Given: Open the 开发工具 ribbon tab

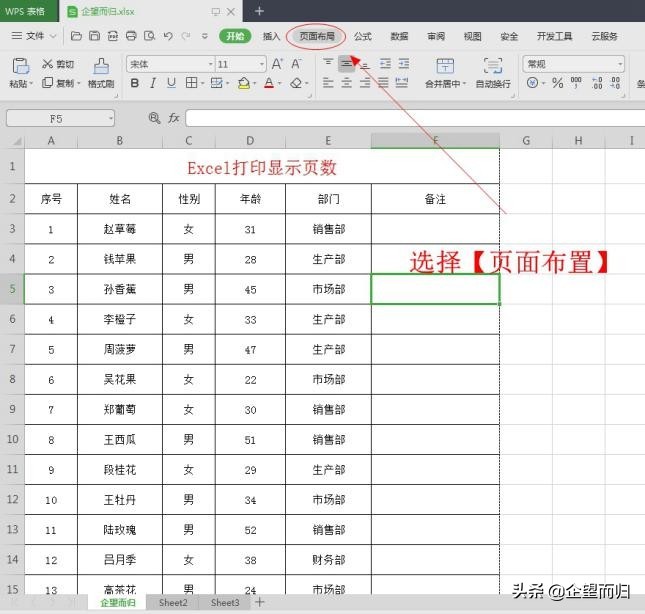Looking at the screenshot, I should 554,36.
